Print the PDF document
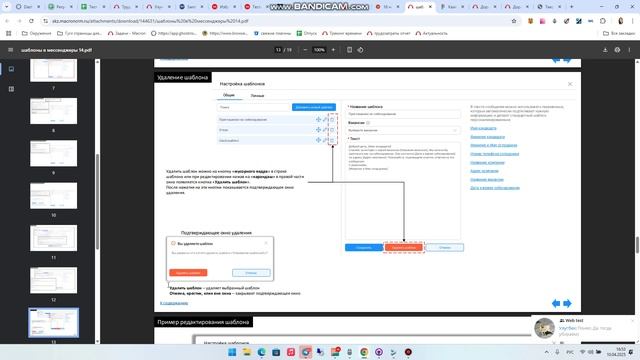This screenshot has height=360, width=640. coord(617,50)
